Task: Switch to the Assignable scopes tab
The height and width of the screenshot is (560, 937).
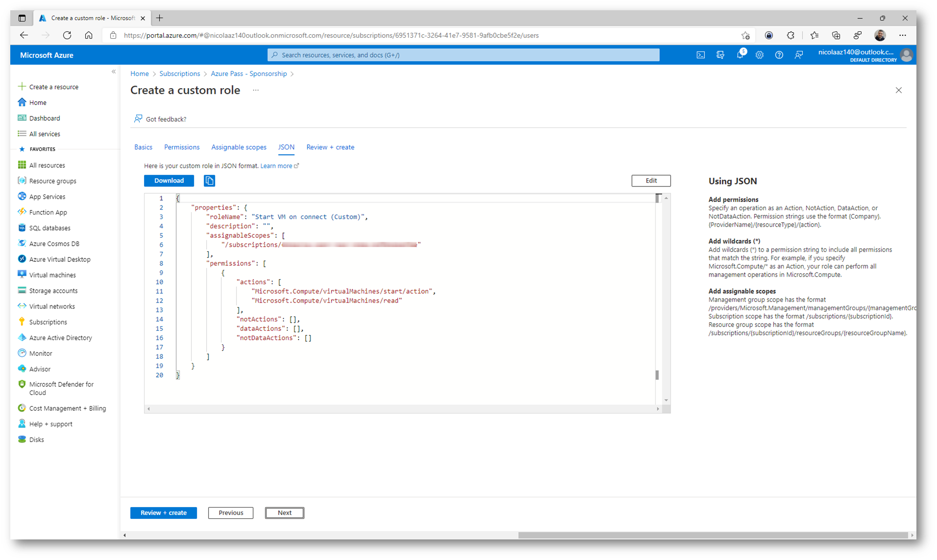Action: point(239,147)
